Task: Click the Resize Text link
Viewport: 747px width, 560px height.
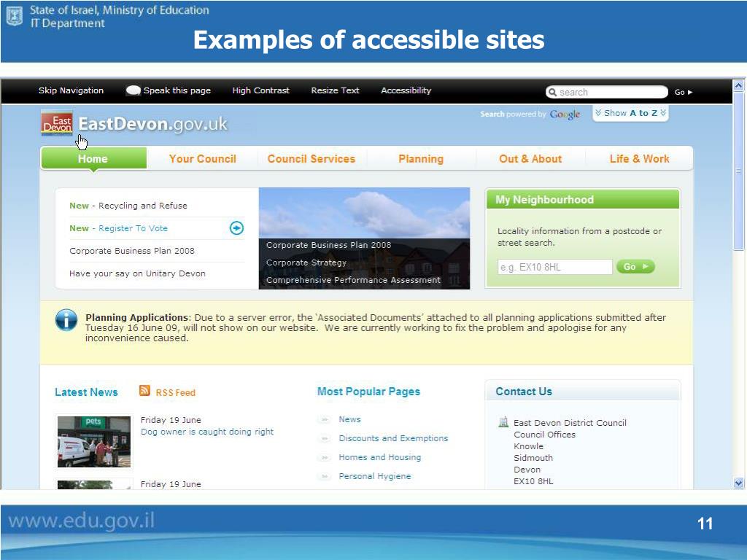Action: click(x=335, y=90)
